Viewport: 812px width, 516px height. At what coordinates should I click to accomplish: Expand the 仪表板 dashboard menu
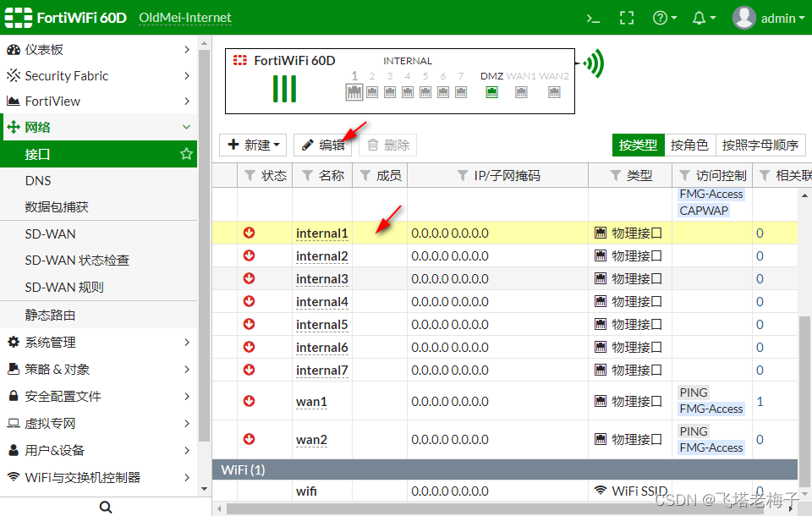(x=98, y=50)
